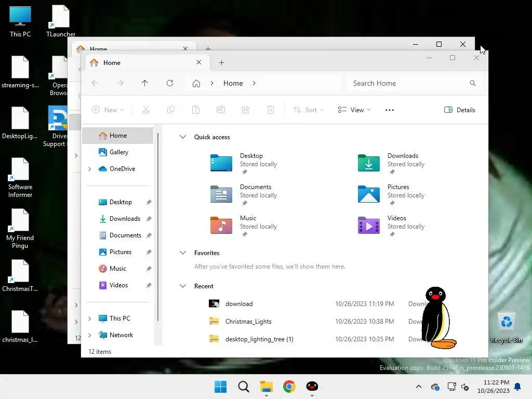This screenshot has width=532, height=399.
Task: Open the View dropdown menu
Action: tap(354, 110)
